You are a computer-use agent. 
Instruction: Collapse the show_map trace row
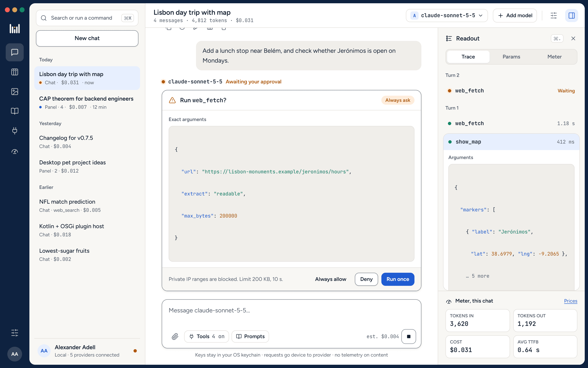click(511, 142)
